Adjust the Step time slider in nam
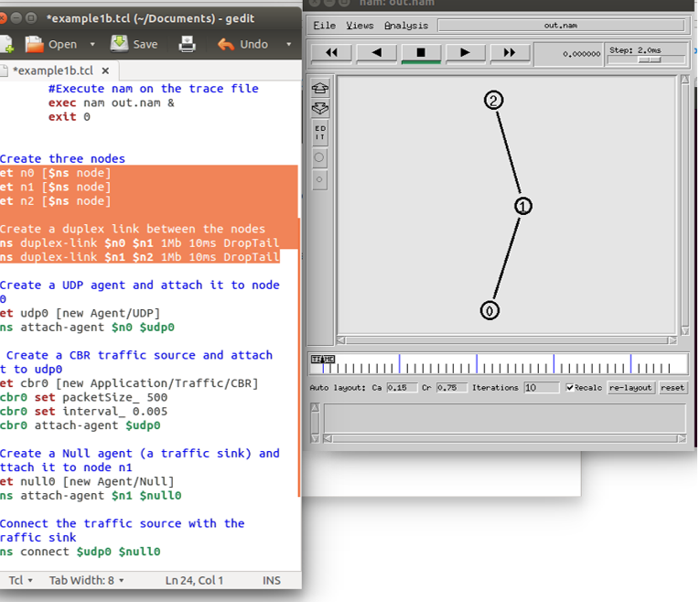 [x=649, y=59]
